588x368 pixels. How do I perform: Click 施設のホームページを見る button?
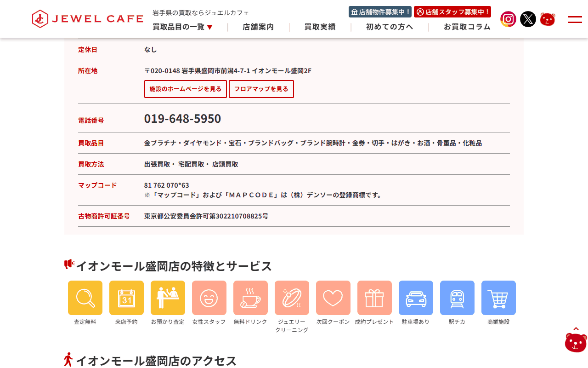[x=186, y=89]
